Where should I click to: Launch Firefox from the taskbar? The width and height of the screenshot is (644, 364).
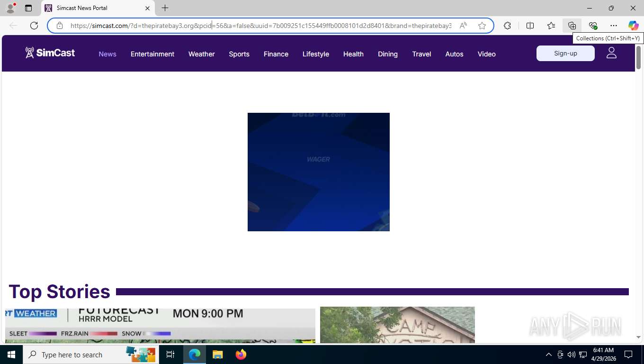[x=241, y=355]
